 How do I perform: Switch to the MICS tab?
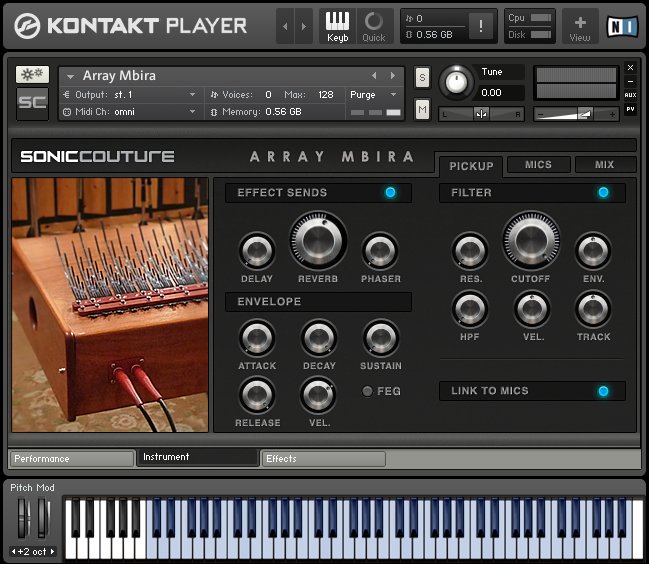pos(538,165)
